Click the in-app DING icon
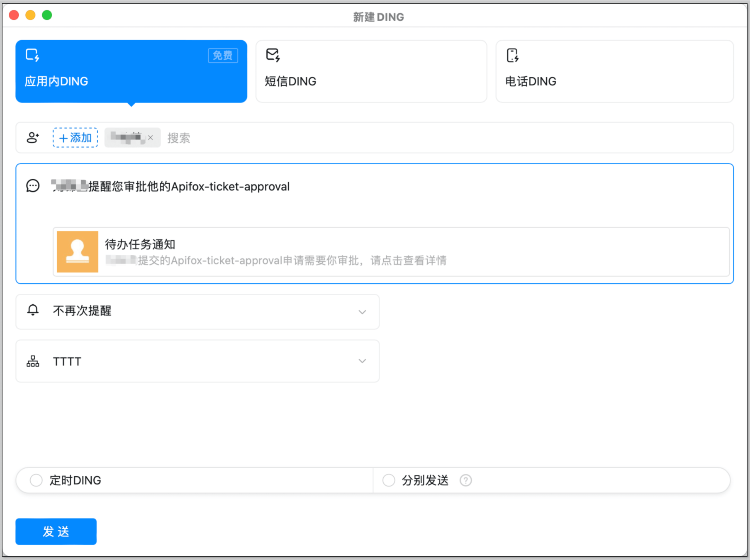The image size is (750, 560). 32,55
